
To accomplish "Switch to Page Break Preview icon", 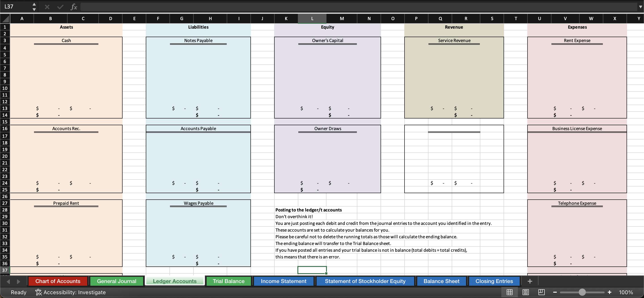I will (x=542, y=292).
